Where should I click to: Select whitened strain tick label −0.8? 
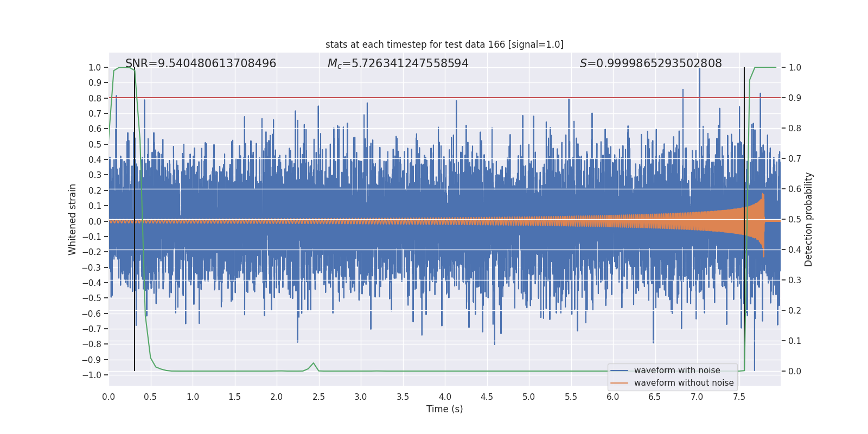click(92, 344)
